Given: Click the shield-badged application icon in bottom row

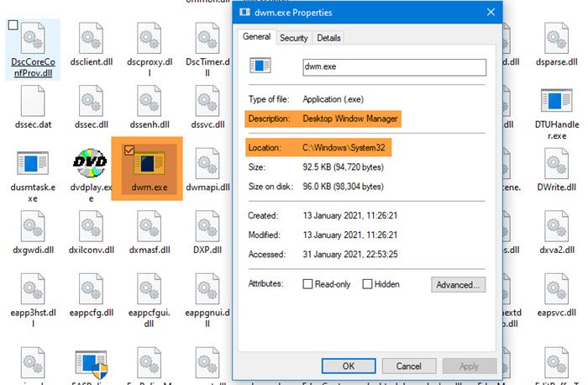Looking at the screenshot, I should click(91, 365).
